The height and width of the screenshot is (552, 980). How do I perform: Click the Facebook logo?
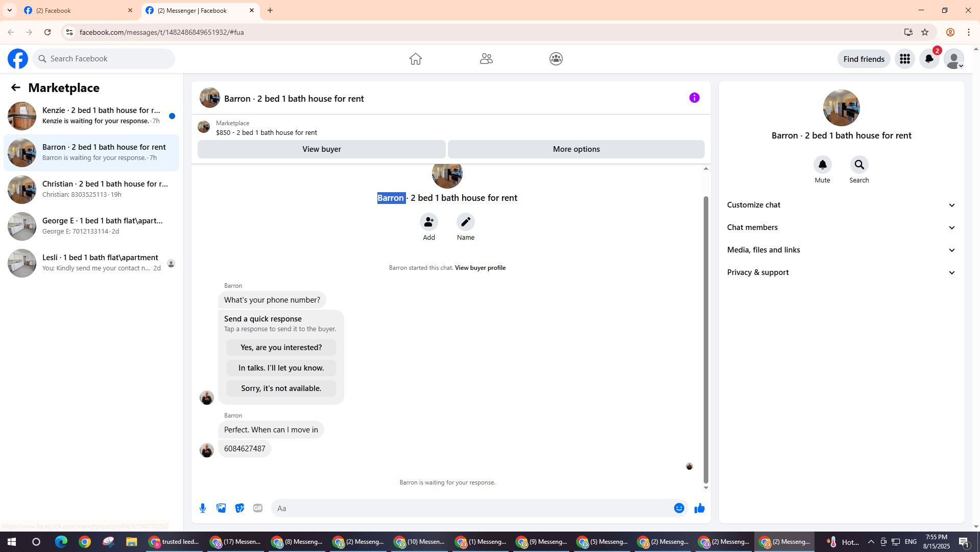coord(18,59)
